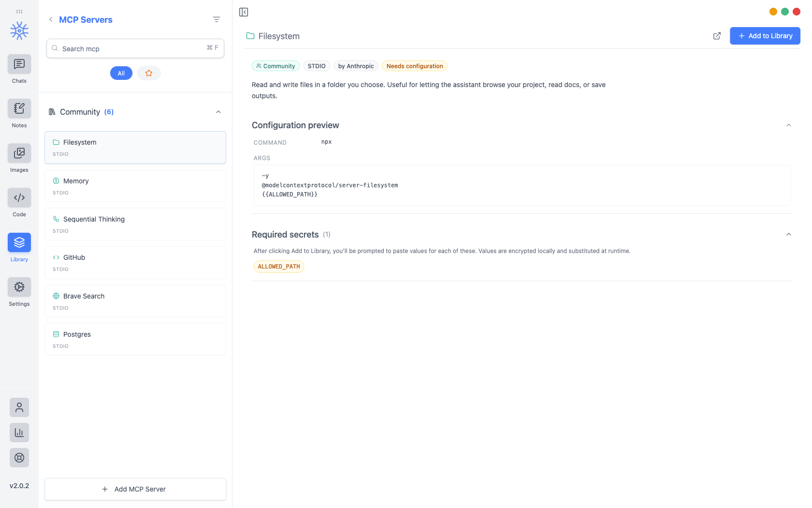The image size is (812, 508).
Task: Select the GitHub server entry
Action: (x=135, y=263)
